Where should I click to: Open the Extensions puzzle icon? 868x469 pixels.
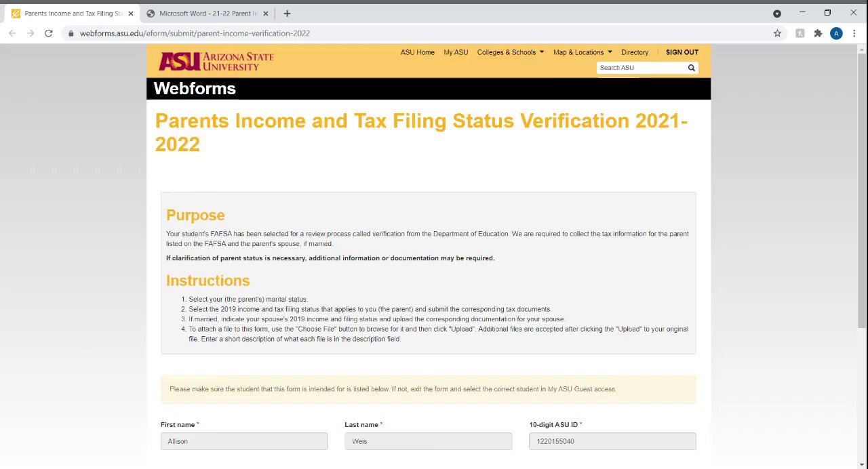[818, 33]
